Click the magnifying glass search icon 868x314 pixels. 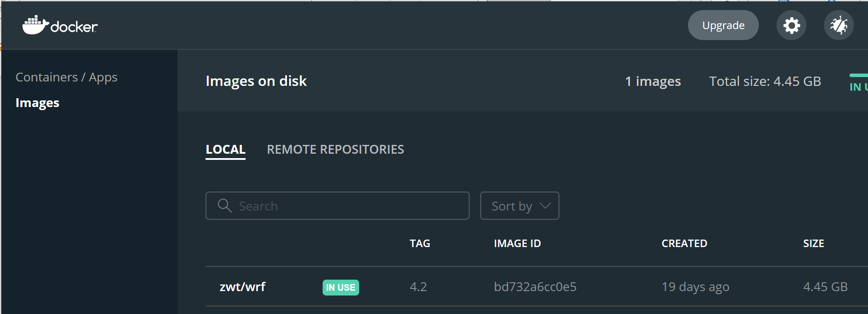[x=224, y=206]
